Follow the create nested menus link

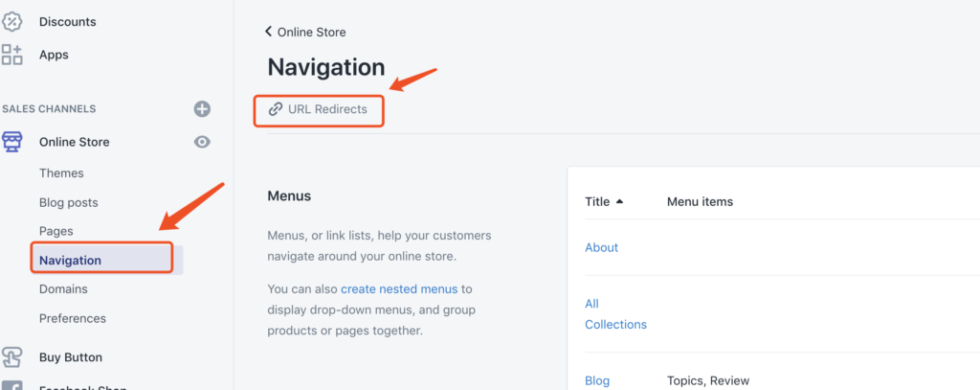399,288
